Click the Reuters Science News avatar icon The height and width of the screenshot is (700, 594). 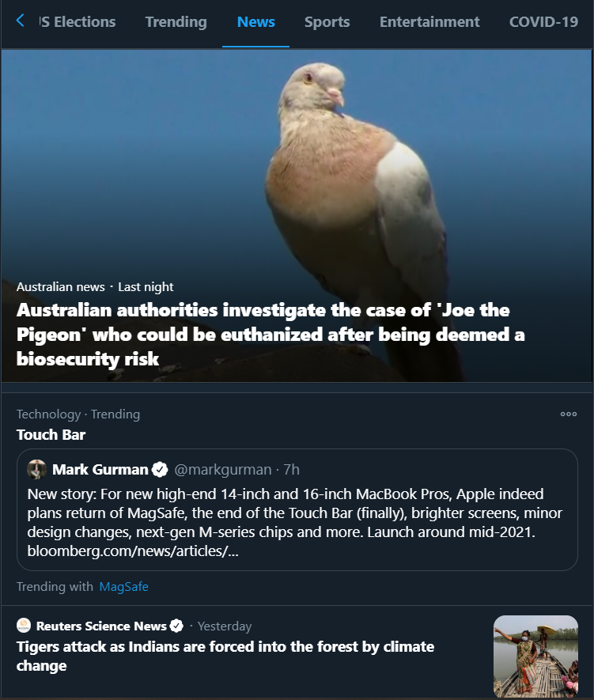click(x=24, y=626)
